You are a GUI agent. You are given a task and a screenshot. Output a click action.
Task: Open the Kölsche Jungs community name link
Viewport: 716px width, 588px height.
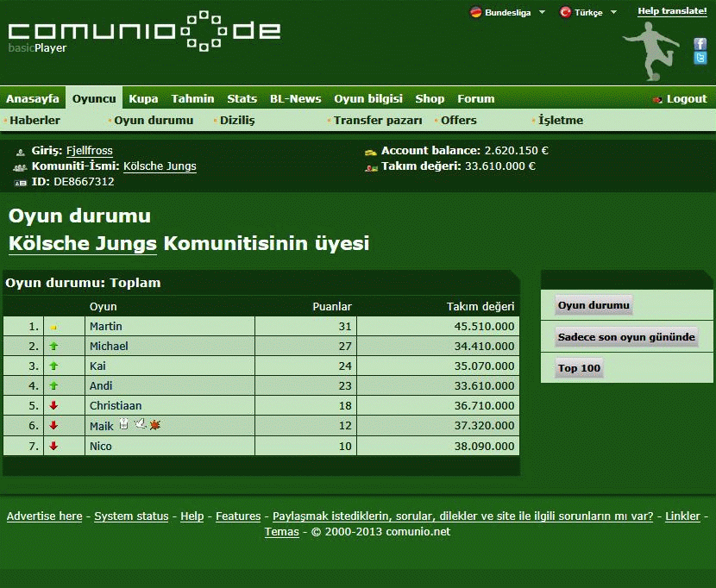pyautogui.click(x=160, y=166)
